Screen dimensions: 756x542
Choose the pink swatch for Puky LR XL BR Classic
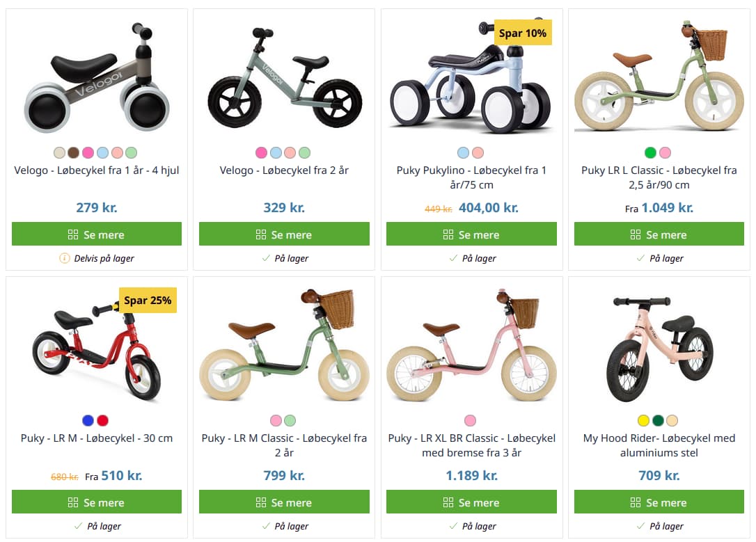471,420
